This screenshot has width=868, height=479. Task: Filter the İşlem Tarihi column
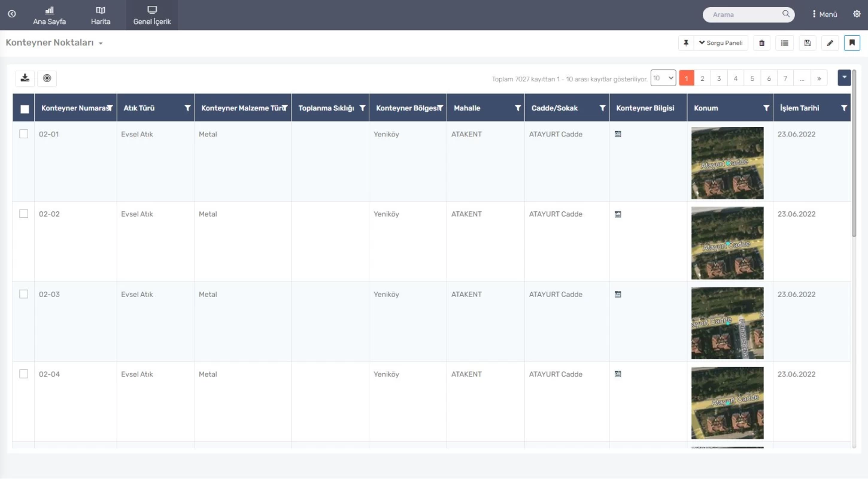844,108
